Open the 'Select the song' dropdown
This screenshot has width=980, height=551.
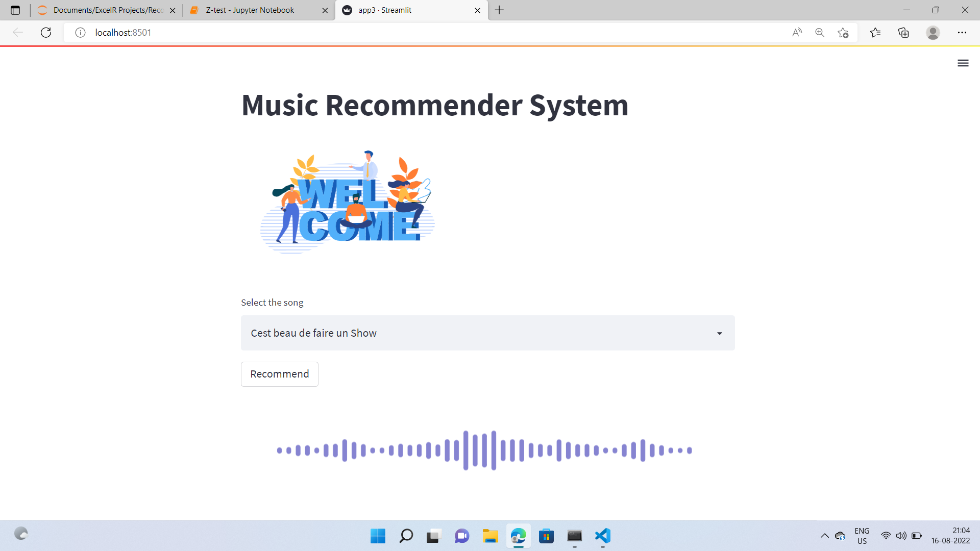click(487, 333)
